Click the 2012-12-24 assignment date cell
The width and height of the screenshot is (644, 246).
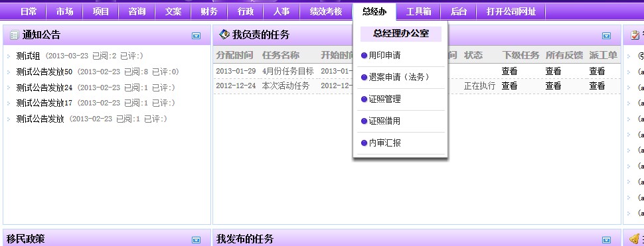coord(236,86)
